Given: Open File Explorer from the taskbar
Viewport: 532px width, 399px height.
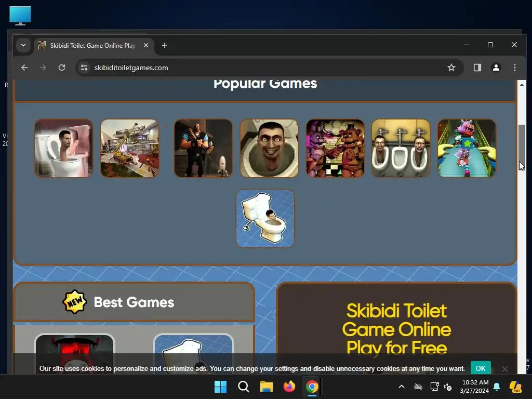Looking at the screenshot, I should pos(267,387).
